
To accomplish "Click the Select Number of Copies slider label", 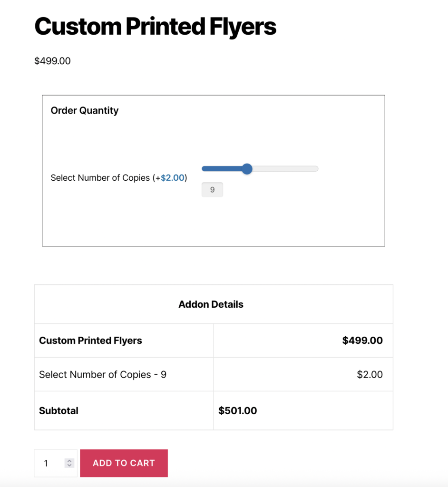I will [101, 178].
